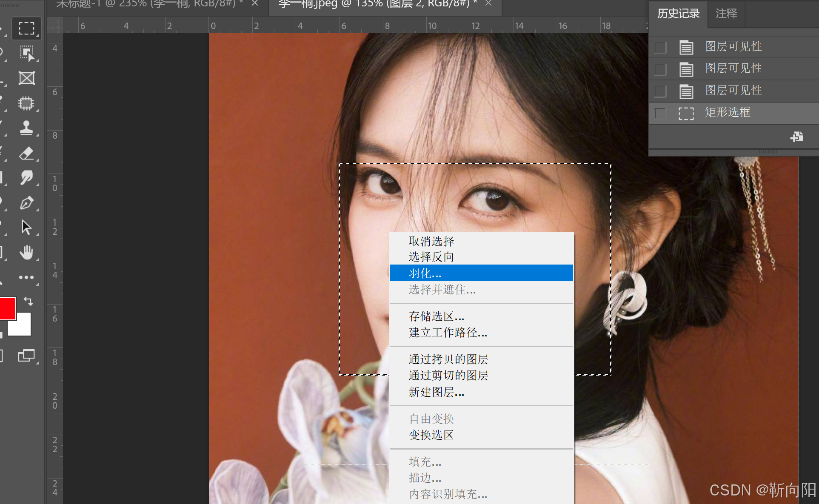Toggle history brush source box for third 图层可见性
Image resolution: width=819 pixels, height=504 pixels.
tap(660, 91)
